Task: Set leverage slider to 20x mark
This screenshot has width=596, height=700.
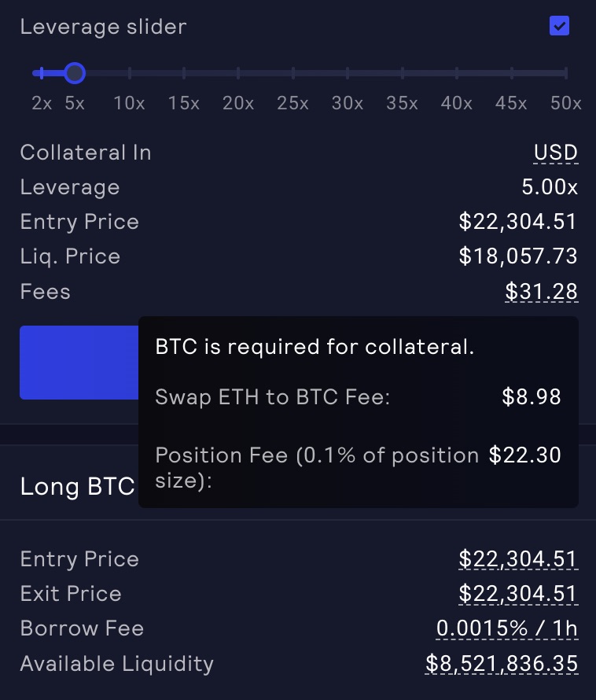Action: (x=238, y=74)
